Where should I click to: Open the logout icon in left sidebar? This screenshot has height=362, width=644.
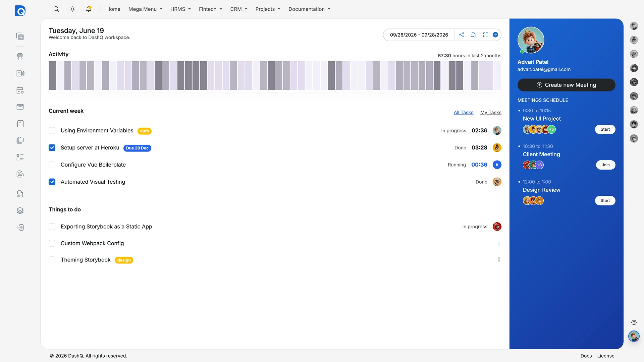pyautogui.click(x=20, y=228)
